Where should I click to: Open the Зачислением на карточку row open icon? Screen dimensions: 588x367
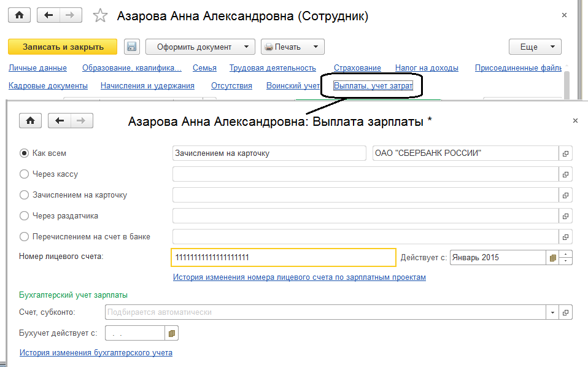coord(565,195)
